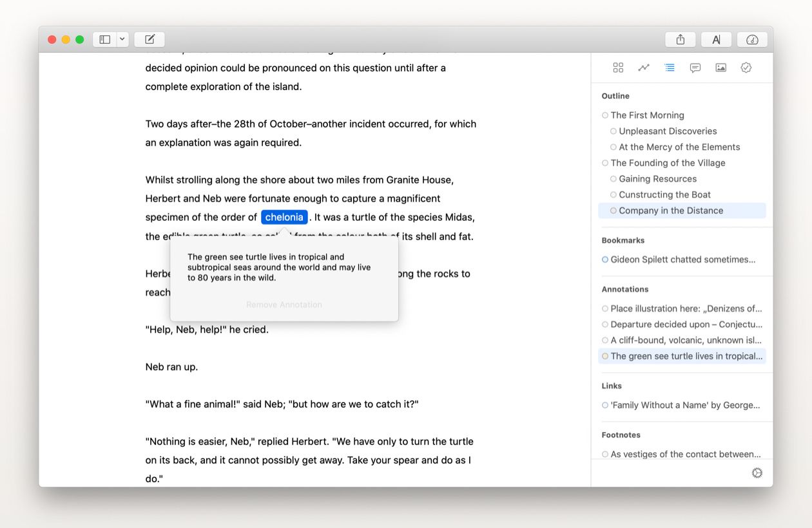
Task: Close the window with red button
Action: (52, 40)
